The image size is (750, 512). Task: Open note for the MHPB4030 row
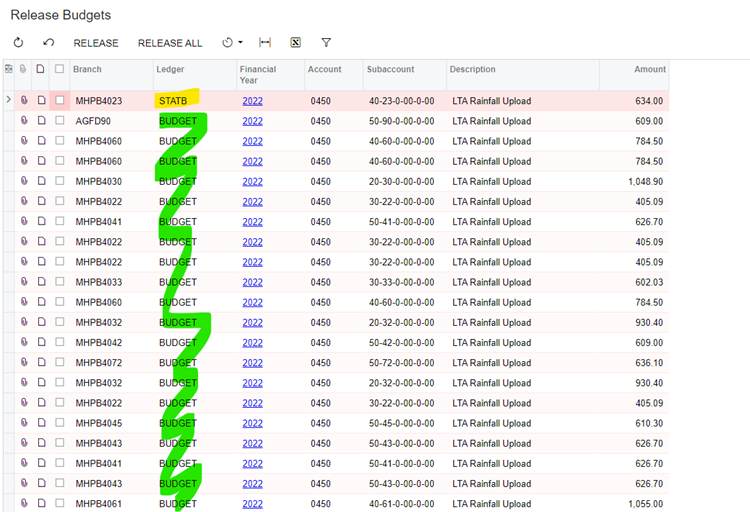pos(42,181)
